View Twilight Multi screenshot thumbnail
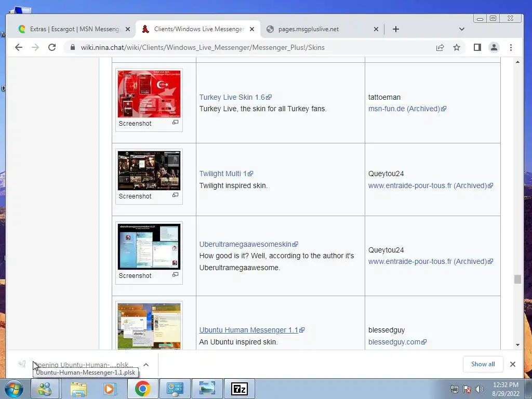Screen dimensions: 532x399 click(x=149, y=170)
